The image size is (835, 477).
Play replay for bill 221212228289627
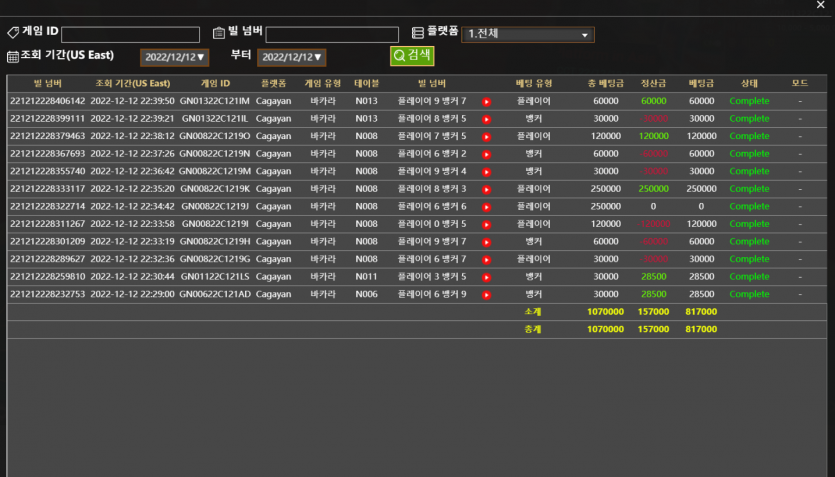point(486,260)
